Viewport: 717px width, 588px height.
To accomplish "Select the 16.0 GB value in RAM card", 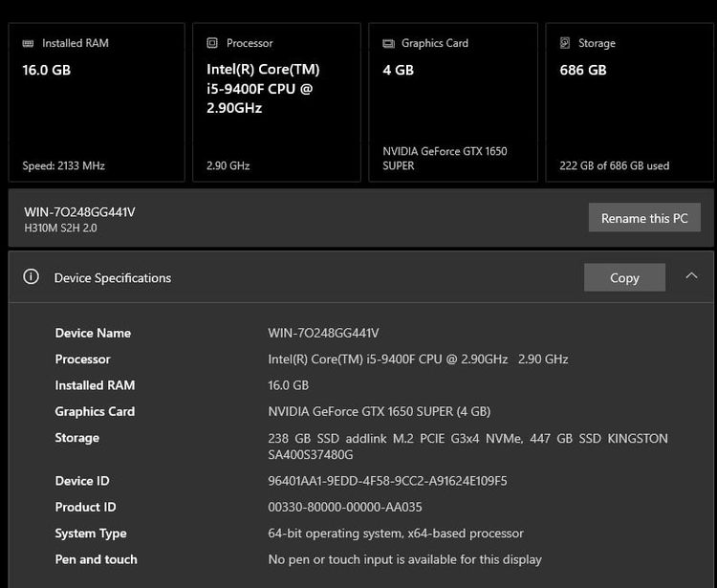I will pyautogui.click(x=47, y=70).
